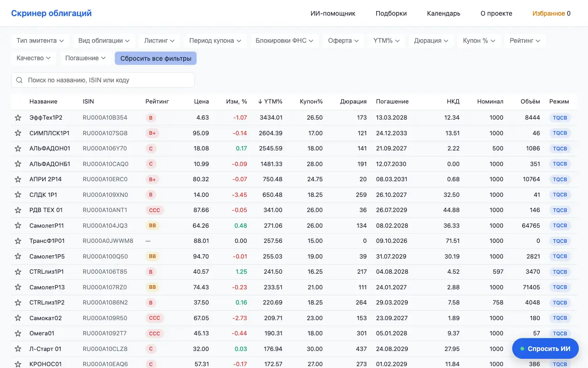Click the ВВ rating badge for СамолетР11
This screenshot has width=588, height=368.
click(153, 225)
